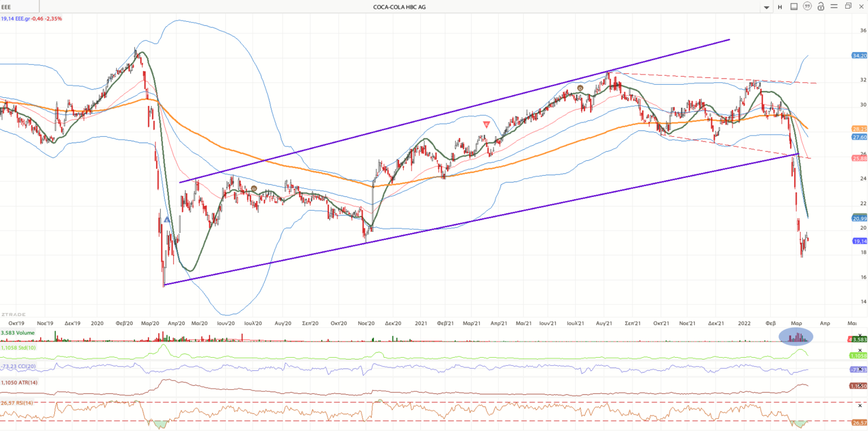Close the Volume indicator pane

(x=860, y=336)
